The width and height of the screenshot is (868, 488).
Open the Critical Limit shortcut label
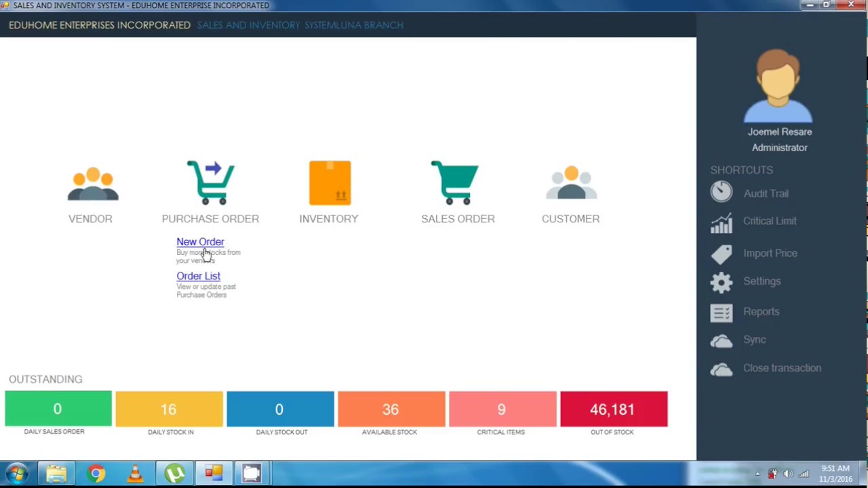click(x=770, y=220)
